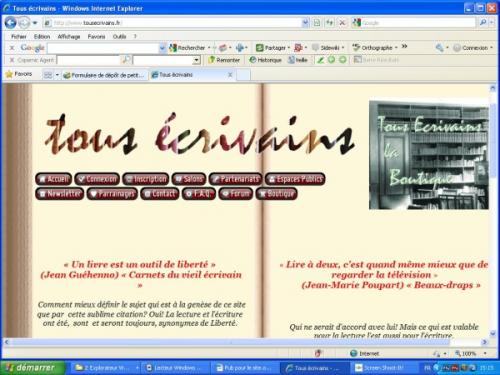Click the Historique toolbar button

(x=265, y=60)
